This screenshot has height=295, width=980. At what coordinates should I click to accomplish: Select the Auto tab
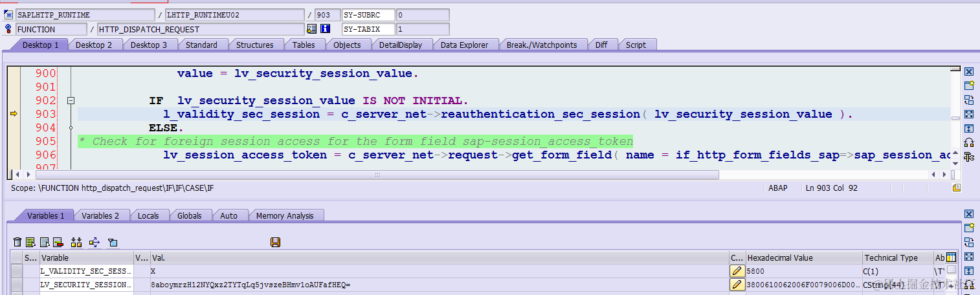(228, 215)
